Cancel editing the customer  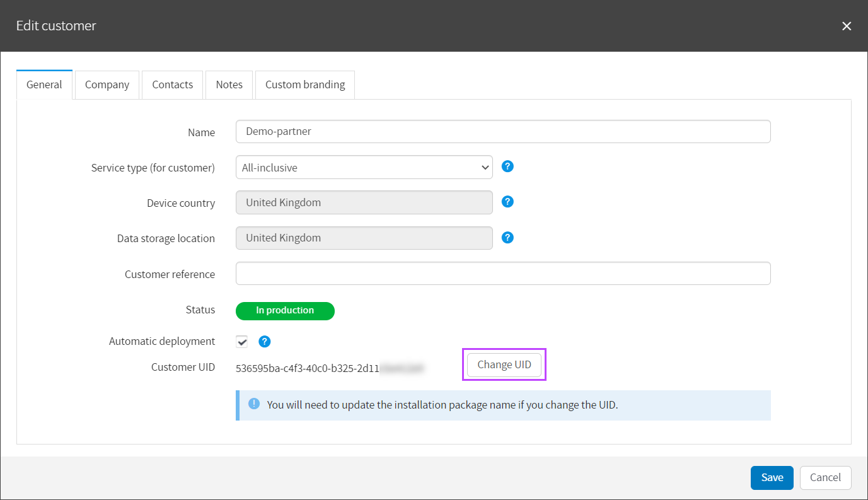(826, 478)
